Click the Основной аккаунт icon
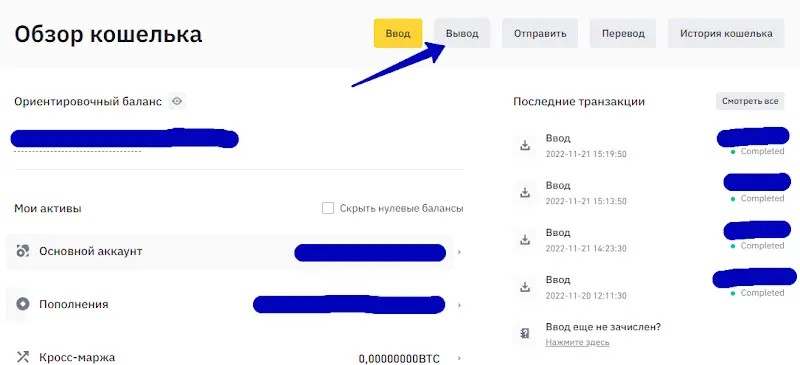 tap(22, 251)
